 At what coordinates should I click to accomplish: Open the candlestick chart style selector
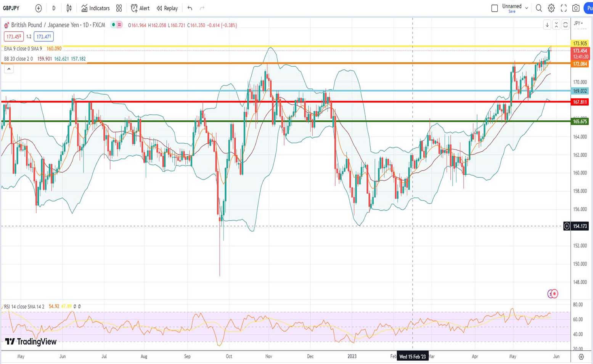point(69,8)
